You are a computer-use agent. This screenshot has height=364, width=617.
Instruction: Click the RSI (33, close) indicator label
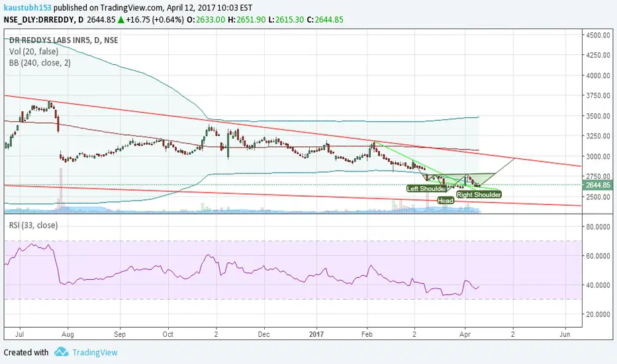[34, 225]
